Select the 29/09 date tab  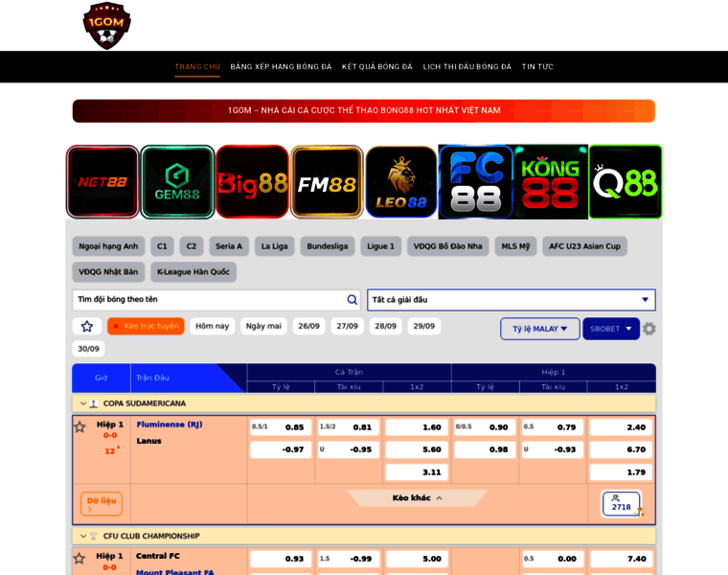(424, 326)
